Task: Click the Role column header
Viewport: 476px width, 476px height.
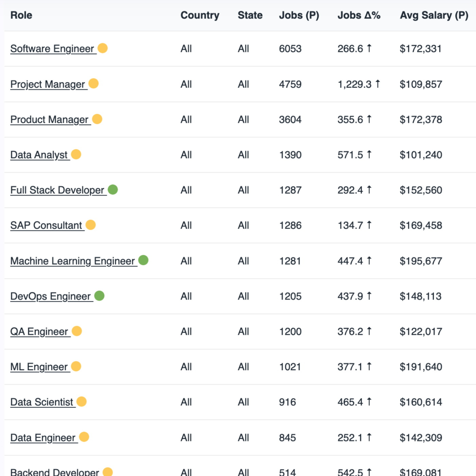Action: pos(21,15)
